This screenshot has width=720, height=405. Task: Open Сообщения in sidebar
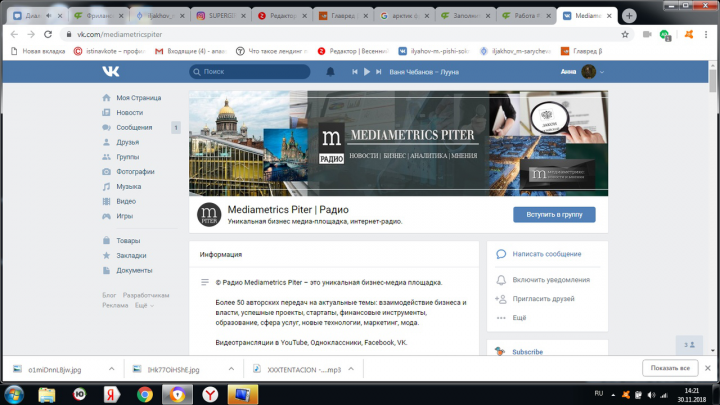134,127
